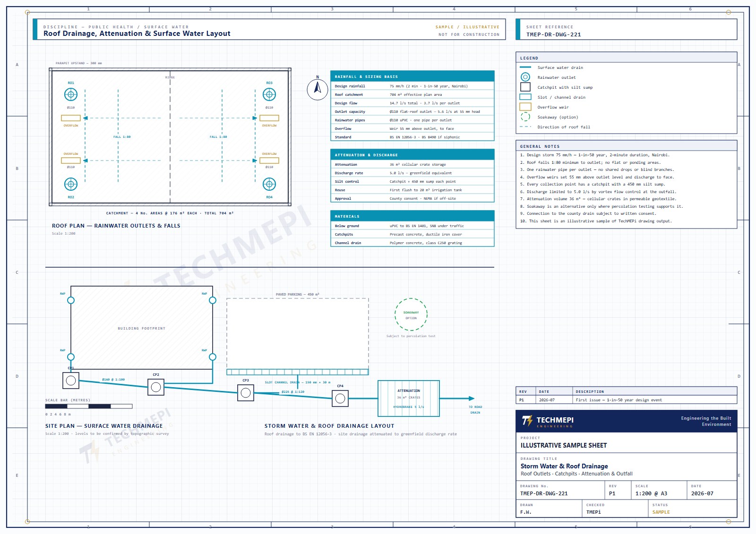
Task: Select the scale value '1:200 @ A3'
Action: click(651, 493)
